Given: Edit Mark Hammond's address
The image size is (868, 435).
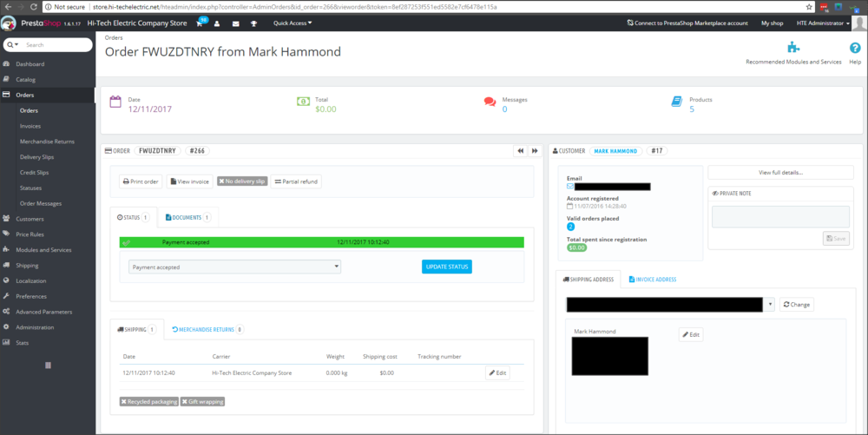Looking at the screenshot, I should (691, 334).
